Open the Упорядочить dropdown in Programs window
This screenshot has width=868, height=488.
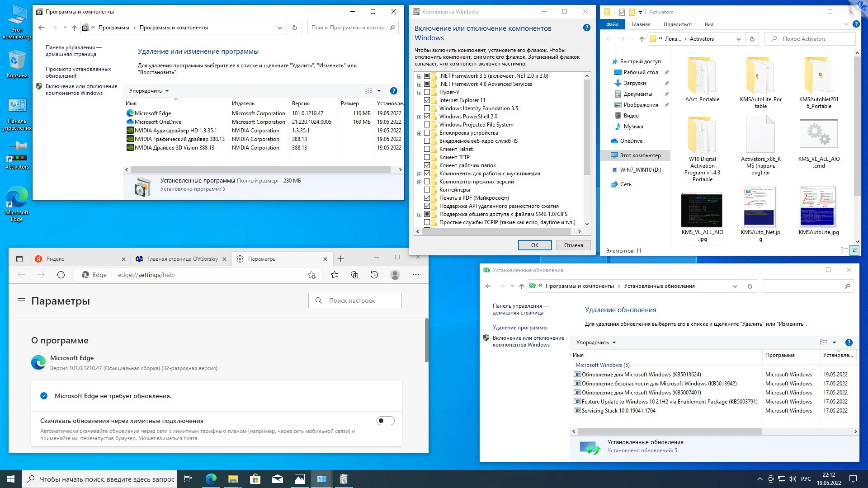(x=149, y=91)
